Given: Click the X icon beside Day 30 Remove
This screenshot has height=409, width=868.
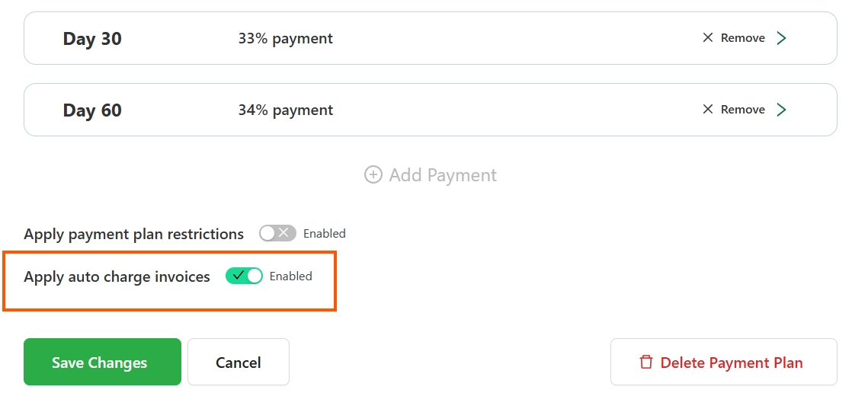Looking at the screenshot, I should pos(707,37).
